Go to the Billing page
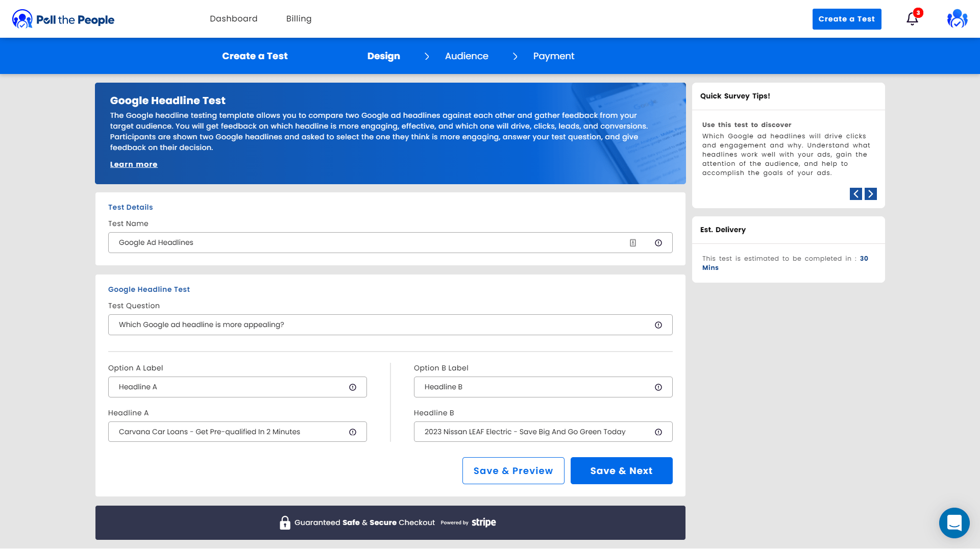The height and width of the screenshot is (549, 980). pyautogui.click(x=299, y=19)
